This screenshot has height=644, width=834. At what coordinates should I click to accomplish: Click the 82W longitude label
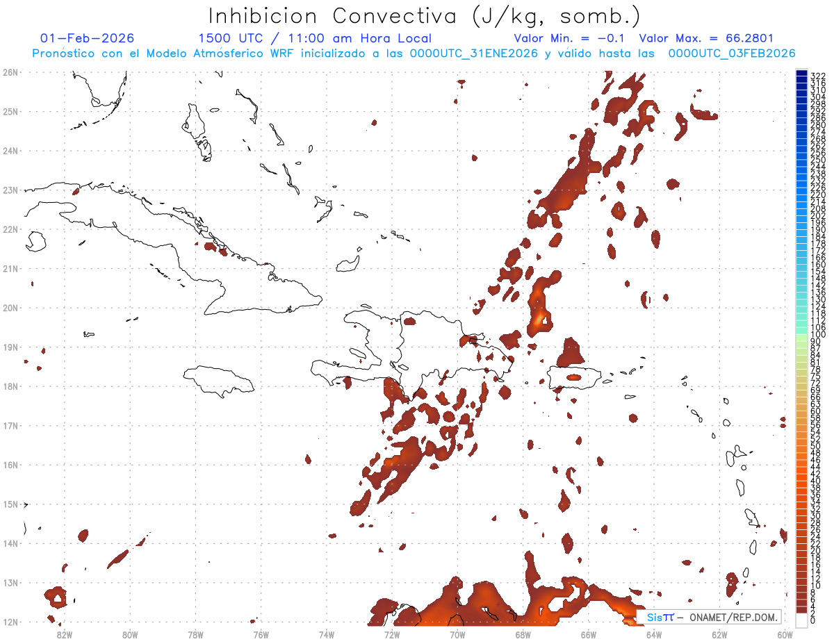pyautogui.click(x=65, y=634)
